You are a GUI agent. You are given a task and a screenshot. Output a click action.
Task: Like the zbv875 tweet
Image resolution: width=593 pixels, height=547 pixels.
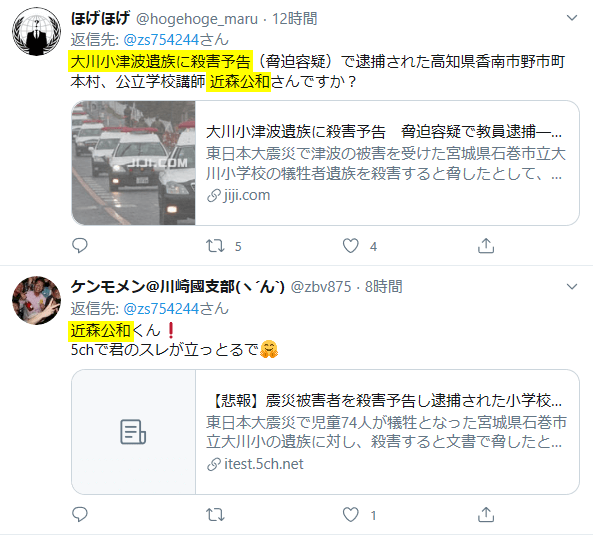[x=351, y=515]
